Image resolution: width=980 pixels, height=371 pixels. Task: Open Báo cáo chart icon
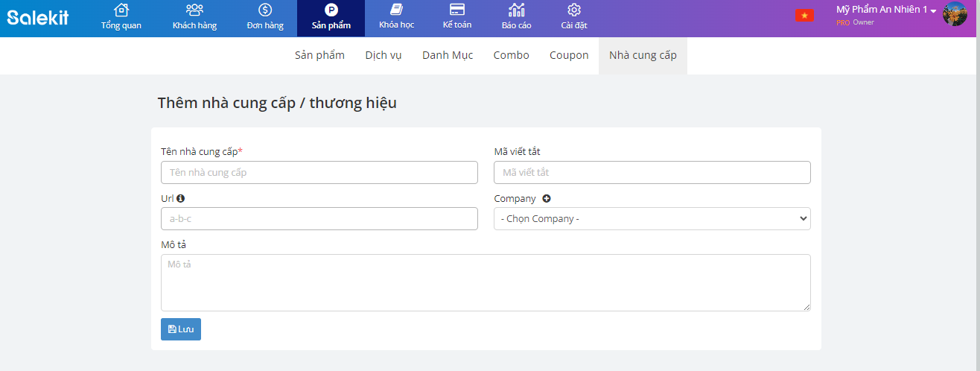[x=516, y=10]
